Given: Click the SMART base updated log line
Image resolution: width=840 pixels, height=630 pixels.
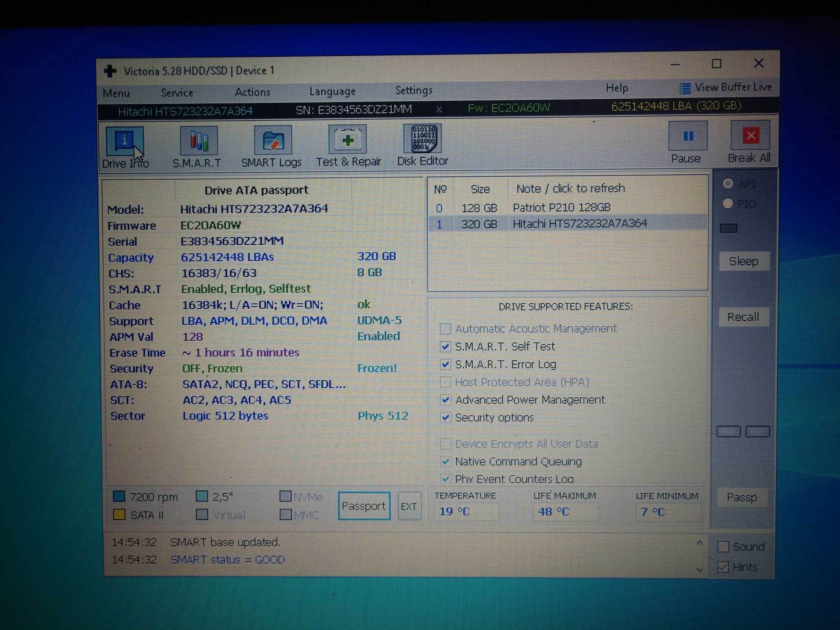Looking at the screenshot, I should point(225,542).
